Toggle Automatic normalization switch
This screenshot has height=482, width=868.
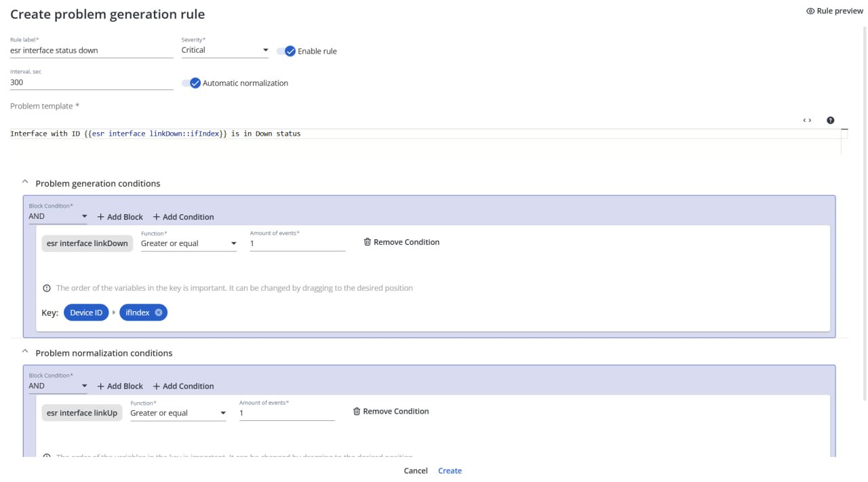pos(192,83)
